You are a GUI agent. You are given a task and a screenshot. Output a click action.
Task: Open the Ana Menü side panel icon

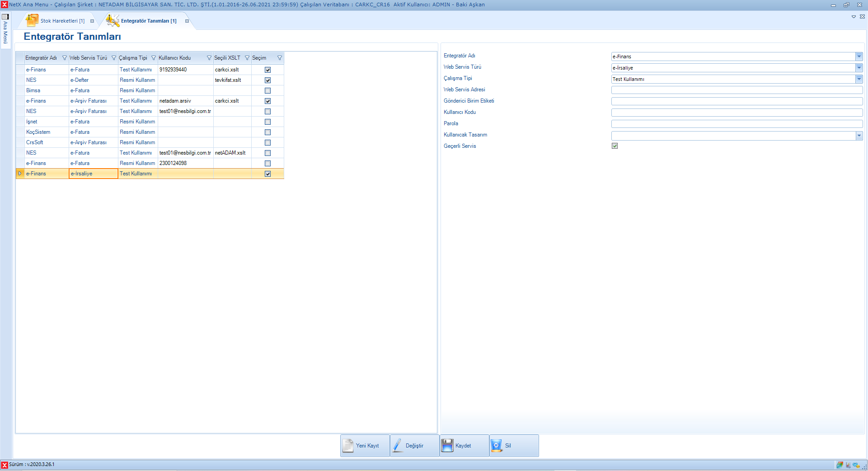5,17
